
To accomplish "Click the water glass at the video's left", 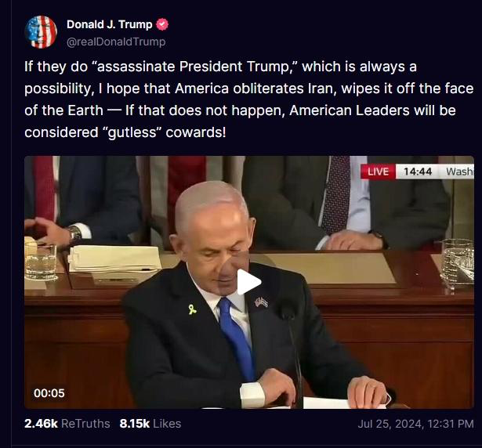I will click(41, 261).
